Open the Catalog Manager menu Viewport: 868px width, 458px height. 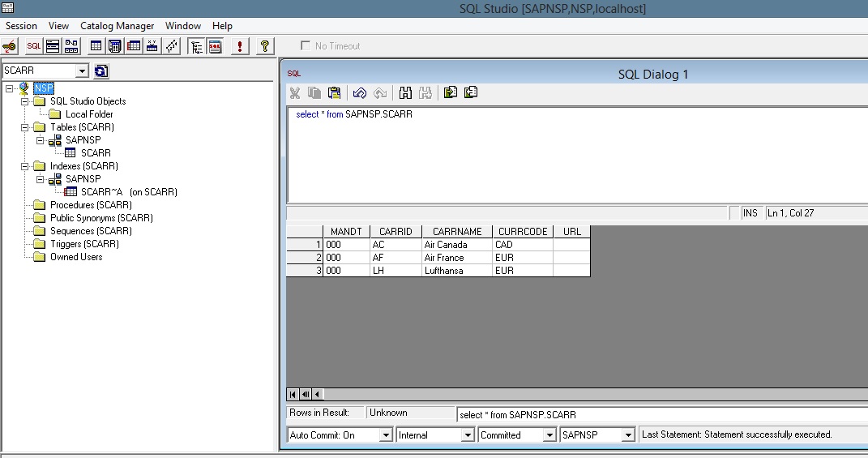[118, 26]
